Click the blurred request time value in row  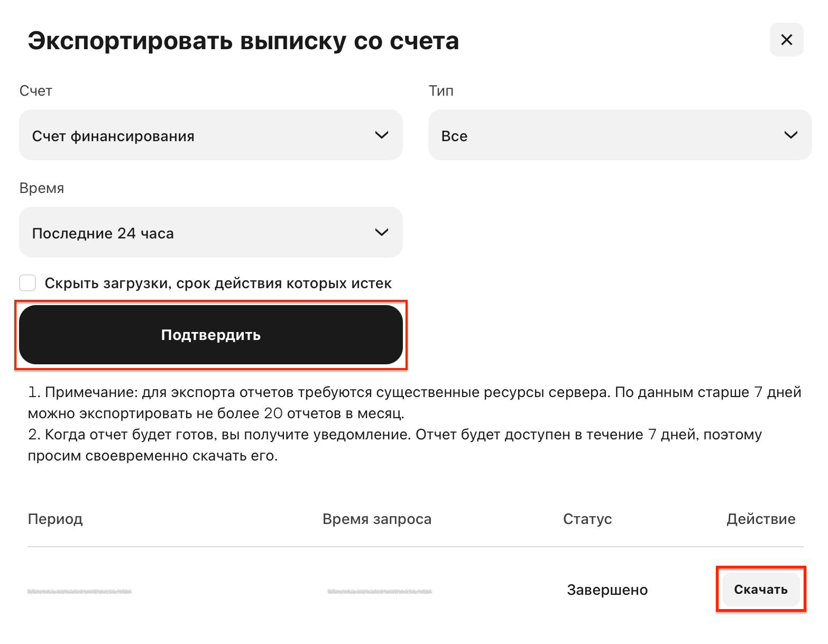[380, 591]
